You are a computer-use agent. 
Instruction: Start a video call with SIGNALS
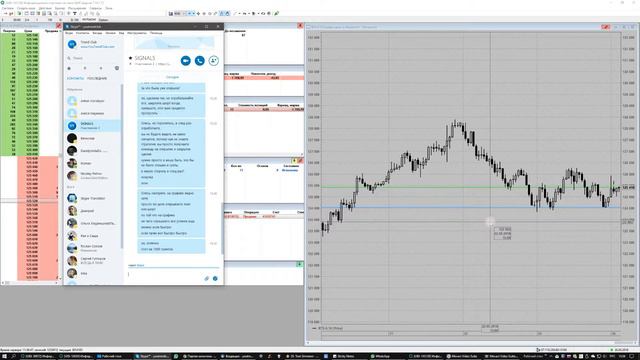click(186, 60)
